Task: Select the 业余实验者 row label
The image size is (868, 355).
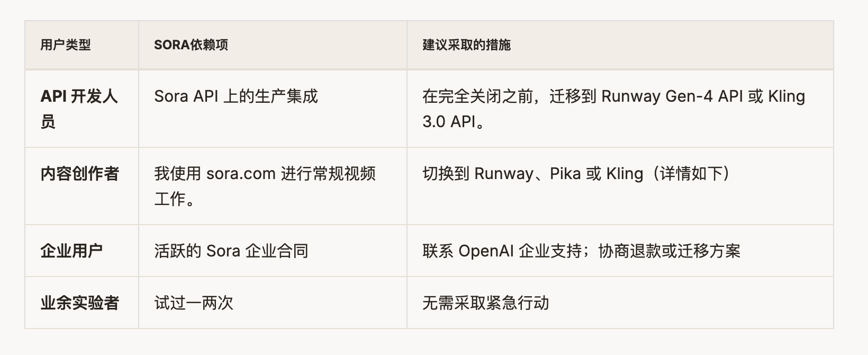Action: click(x=80, y=303)
